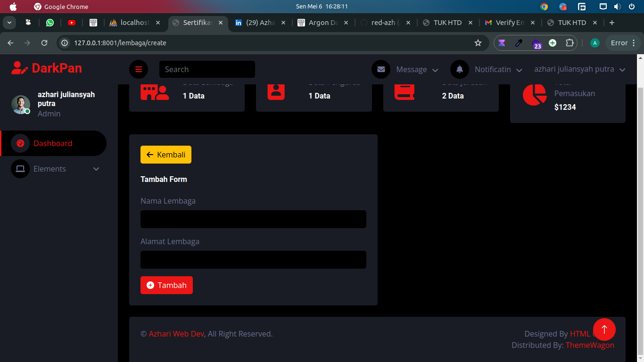Open the clock Sen Mei 6 16:28:11
Viewport: 644px width, 362px height.
point(322,7)
